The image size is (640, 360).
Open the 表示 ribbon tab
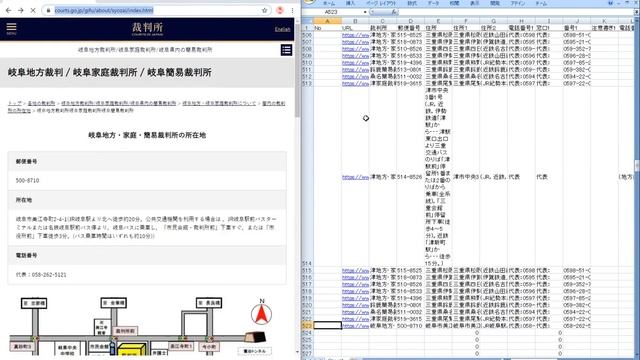(475, 3)
